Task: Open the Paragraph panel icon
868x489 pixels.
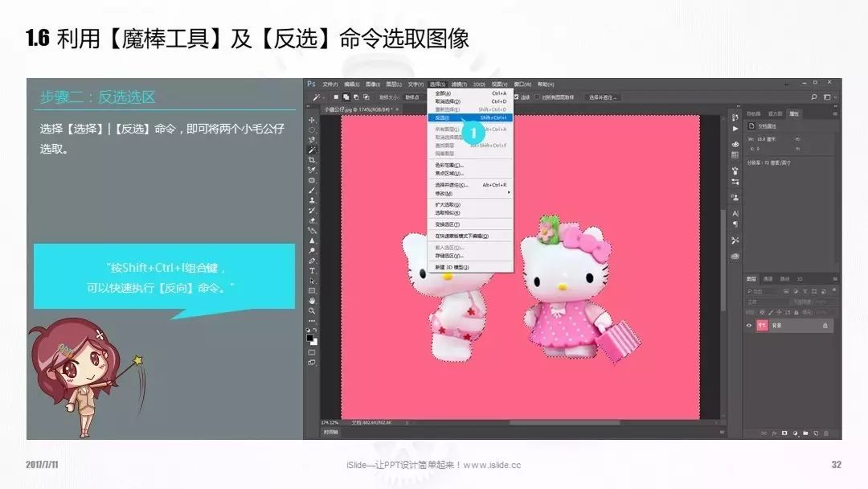Action: coord(735,224)
